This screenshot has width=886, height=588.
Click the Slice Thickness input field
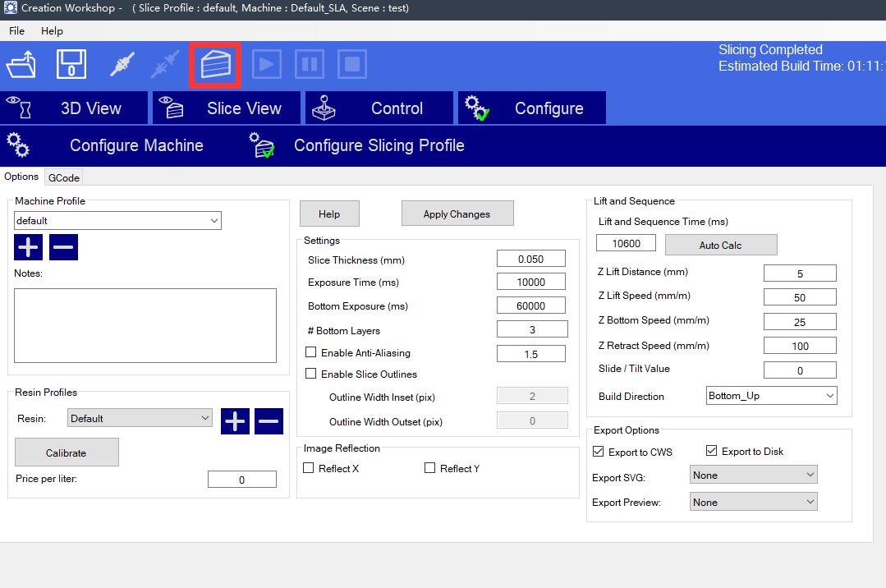pos(530,259)
